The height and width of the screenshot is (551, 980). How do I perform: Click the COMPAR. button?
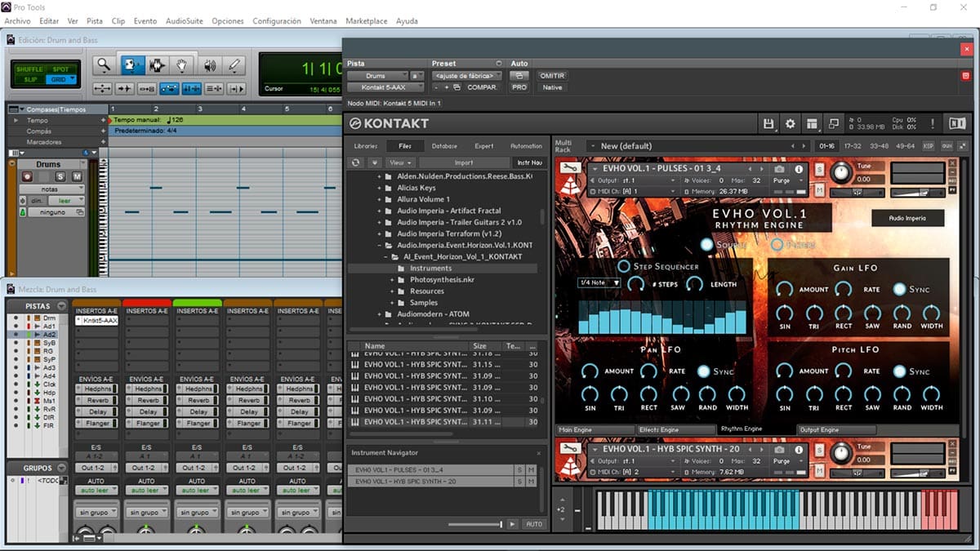[482, 87]
